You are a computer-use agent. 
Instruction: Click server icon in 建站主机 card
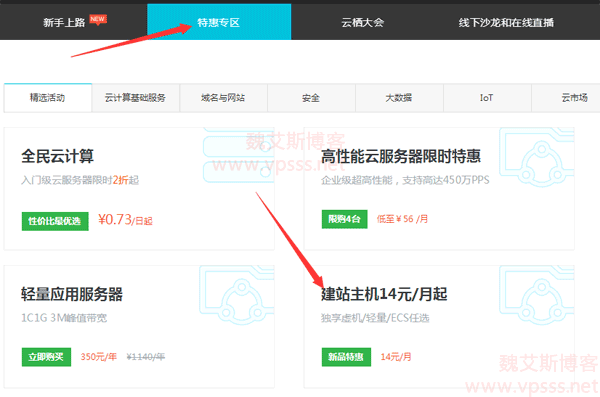536,295
